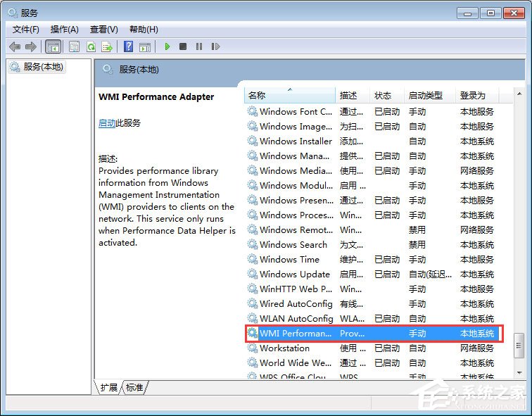Switch to the 标准 tab
The width and height of the screenshot is (532, 416).
pos(134,387)
